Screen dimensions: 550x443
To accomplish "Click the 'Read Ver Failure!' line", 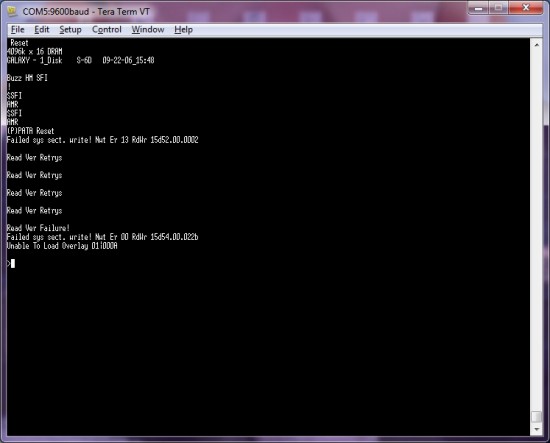I will point(38,228).
